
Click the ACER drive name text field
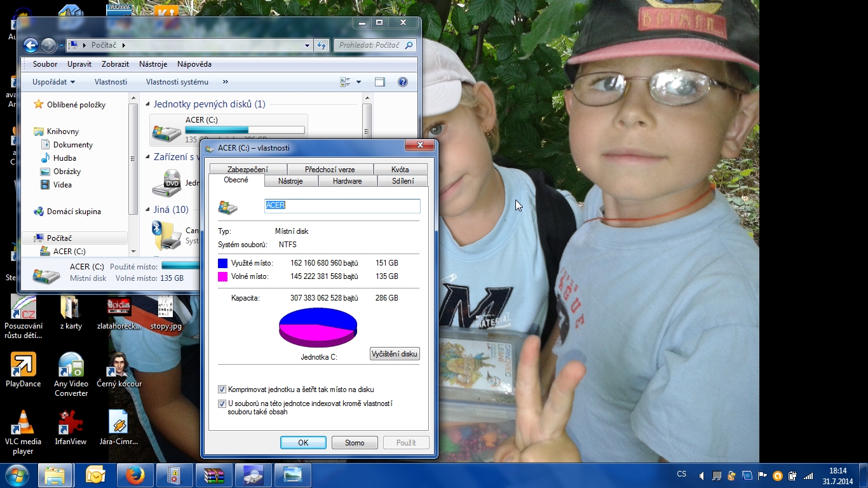click(x=342, y=206)
